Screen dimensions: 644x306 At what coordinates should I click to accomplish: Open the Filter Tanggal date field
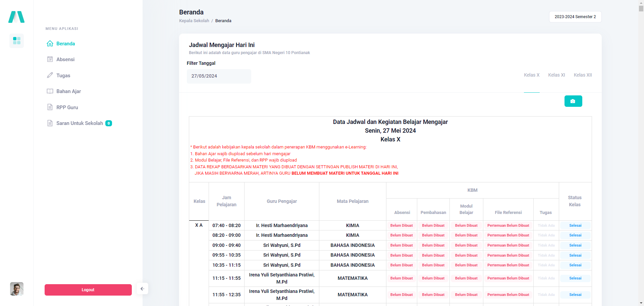(219, 76)
